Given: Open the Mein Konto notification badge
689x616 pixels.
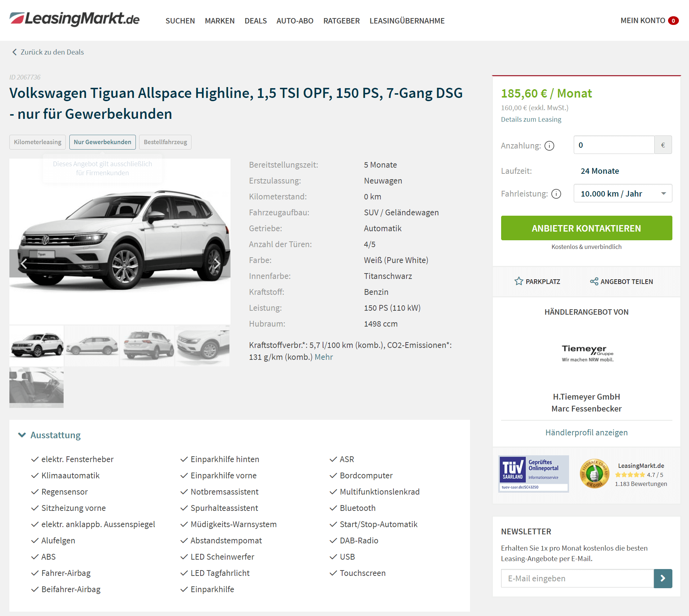Looking at the screenshot, I should (673, 21).
